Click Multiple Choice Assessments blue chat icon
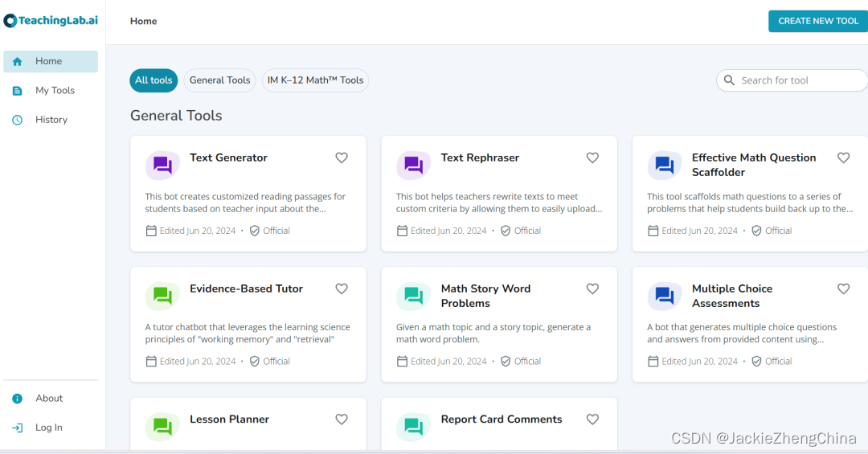This screenshot has width=868, height=454. (665, 296)
